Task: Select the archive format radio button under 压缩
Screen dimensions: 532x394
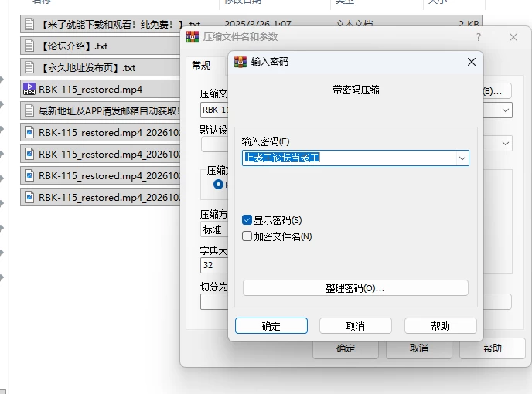Action: (x=218, y=184)
